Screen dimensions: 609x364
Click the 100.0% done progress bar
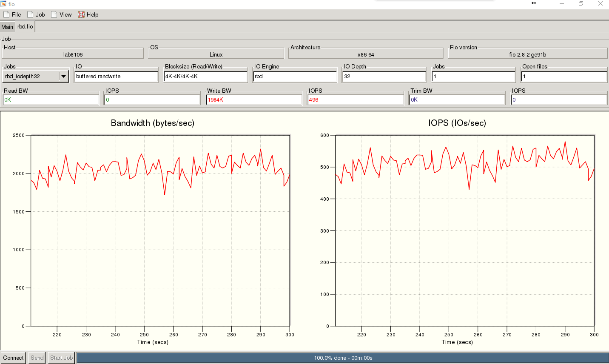tap(343, 358)
